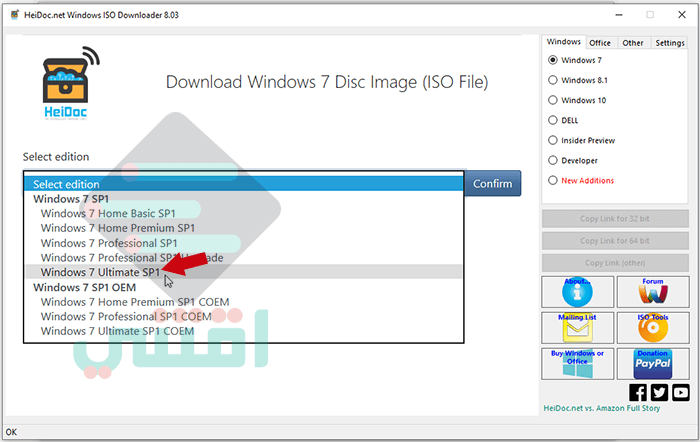Image resolution: width=700 pixels, height=442 pixels.
Task: Open the Twitter icon
Action: [x=659, y=392]
